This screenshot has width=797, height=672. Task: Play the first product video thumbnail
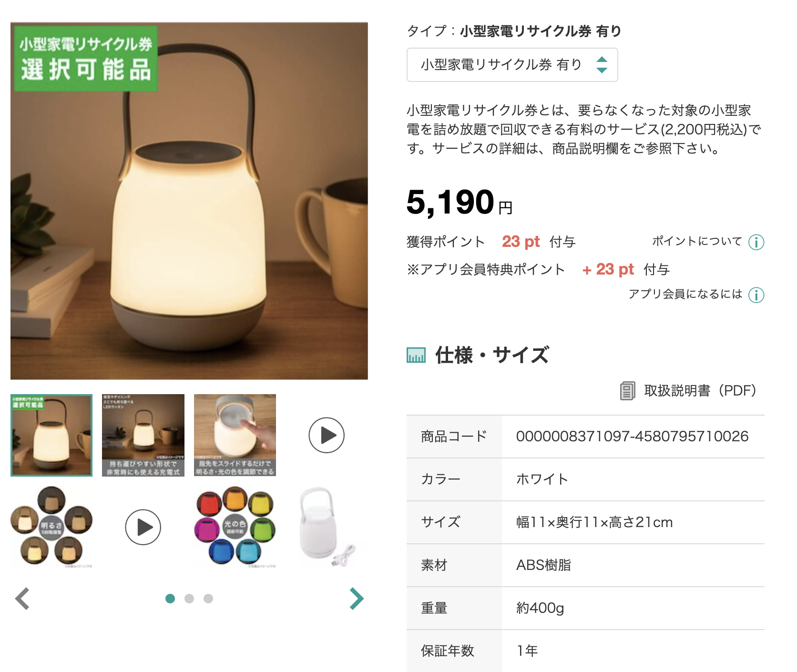327,435
